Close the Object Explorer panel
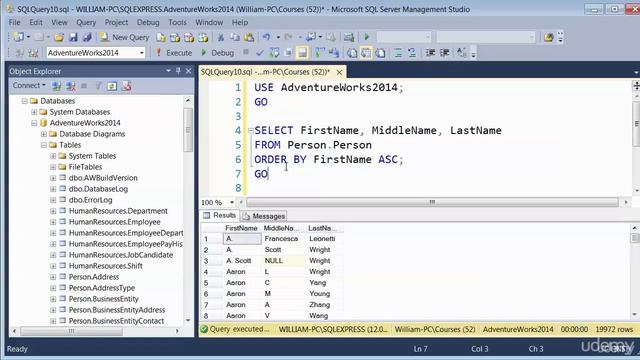The height and width of the screenshot is (360, 640). [189, 71]
